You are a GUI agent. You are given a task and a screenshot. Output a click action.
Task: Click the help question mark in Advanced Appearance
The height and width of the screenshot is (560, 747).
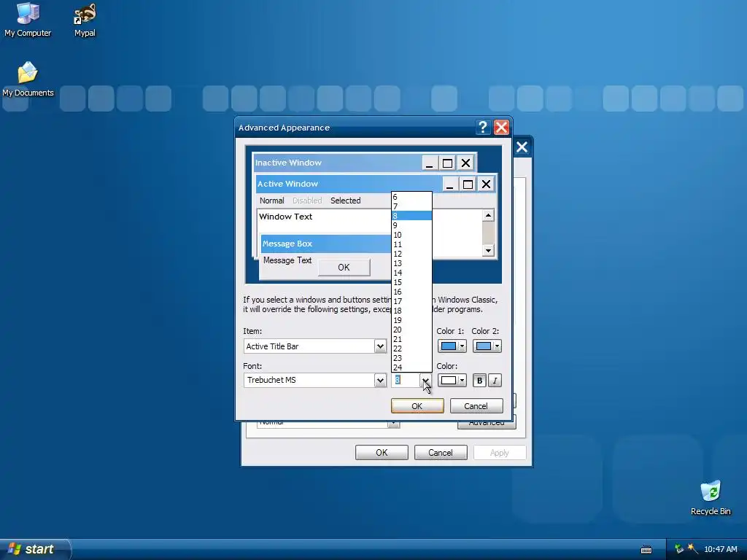point(483,127)
